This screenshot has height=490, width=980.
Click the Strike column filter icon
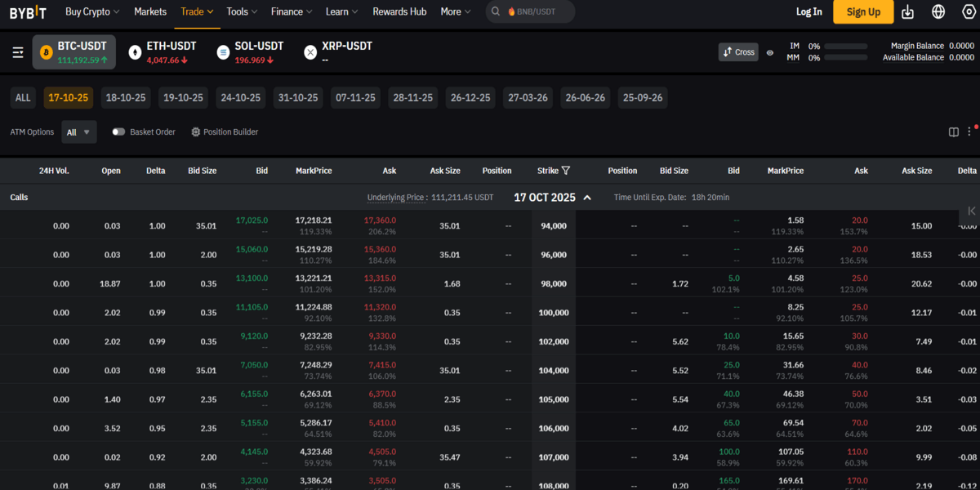pyautogui.click(x=565, y=171)
